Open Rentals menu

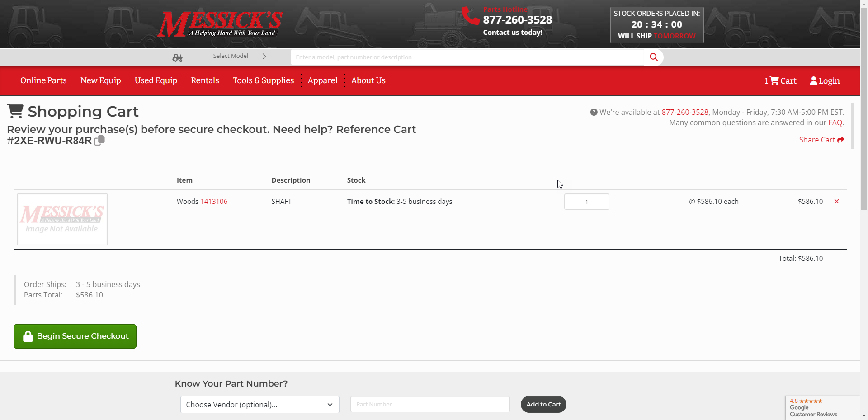tap(205, 80)
